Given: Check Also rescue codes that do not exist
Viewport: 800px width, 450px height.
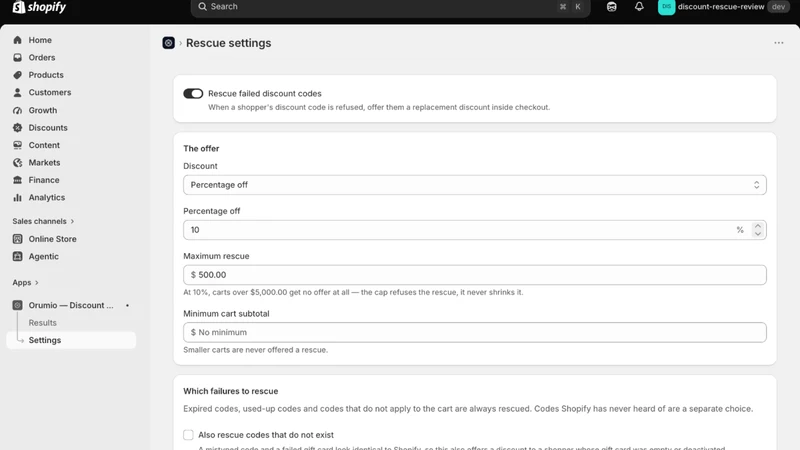Looking at the screenshot, I should [188, 435].
